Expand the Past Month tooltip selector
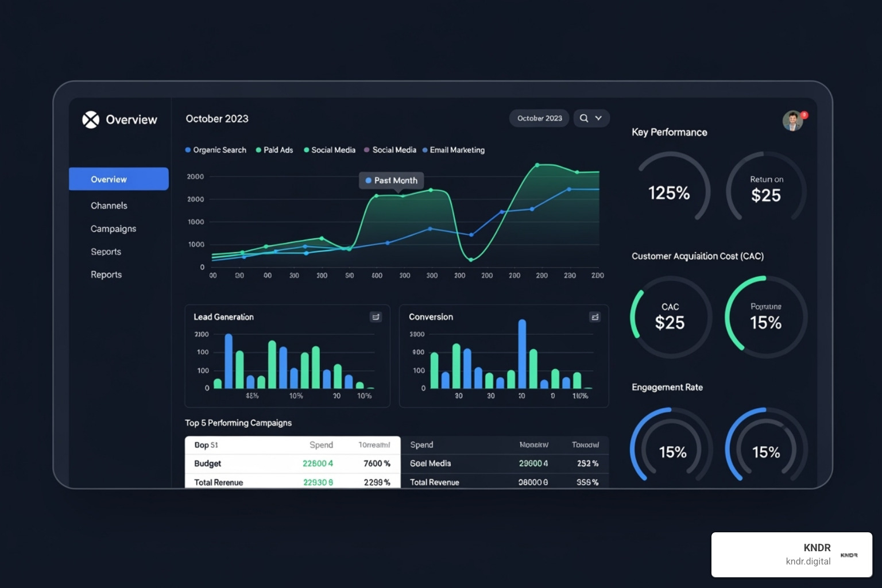 (391, 180)
